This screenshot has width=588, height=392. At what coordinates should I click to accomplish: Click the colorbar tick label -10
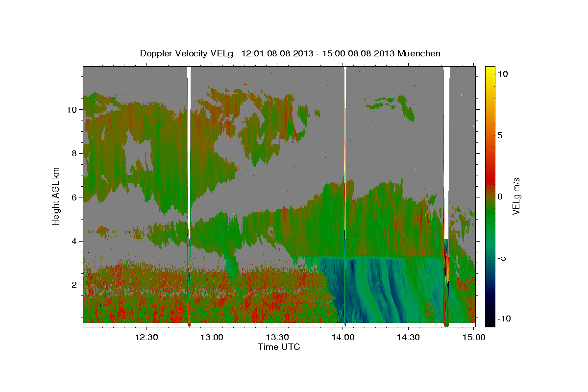[504, 318]
